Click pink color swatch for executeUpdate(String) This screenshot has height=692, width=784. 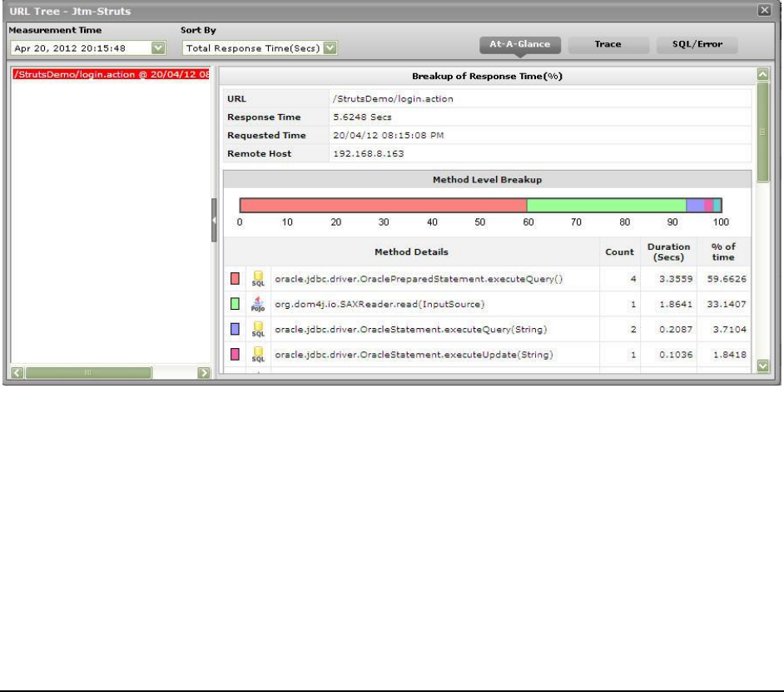[235, 354]
